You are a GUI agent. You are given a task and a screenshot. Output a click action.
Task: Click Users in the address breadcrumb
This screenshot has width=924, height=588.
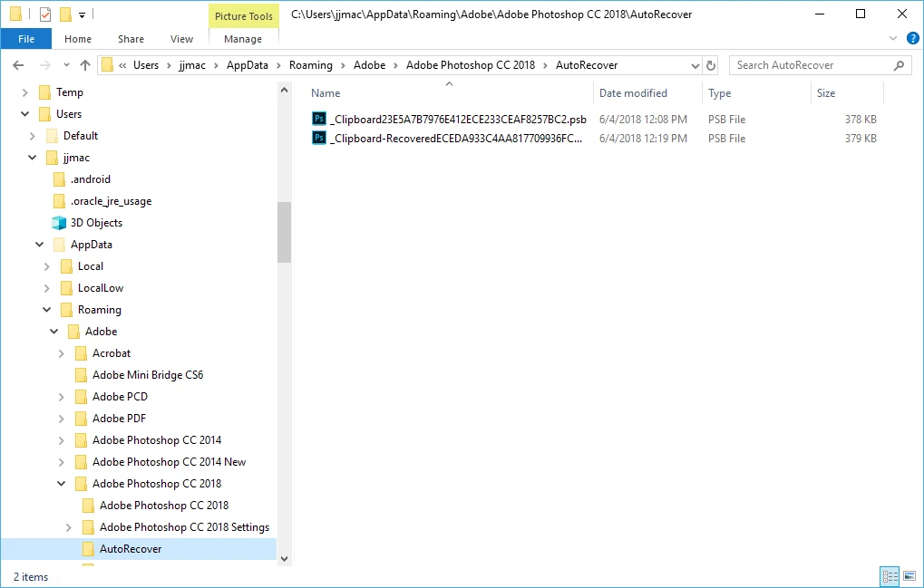146,65
